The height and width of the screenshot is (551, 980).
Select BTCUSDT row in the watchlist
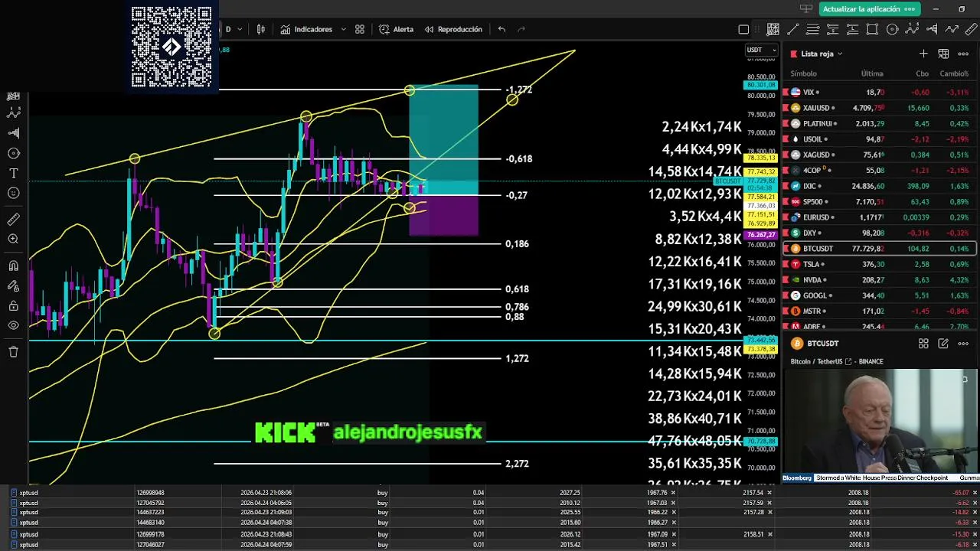click(x=880, y=249)
